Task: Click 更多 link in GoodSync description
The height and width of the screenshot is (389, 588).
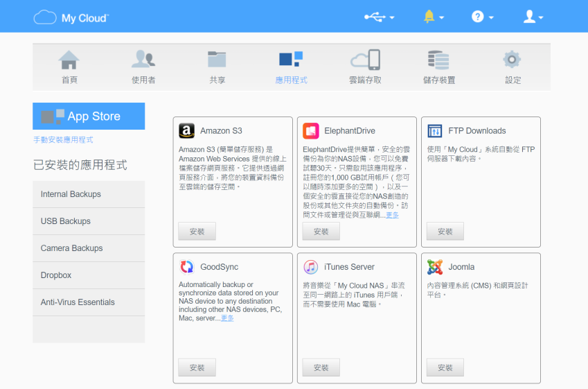Action: click(227, 318)
